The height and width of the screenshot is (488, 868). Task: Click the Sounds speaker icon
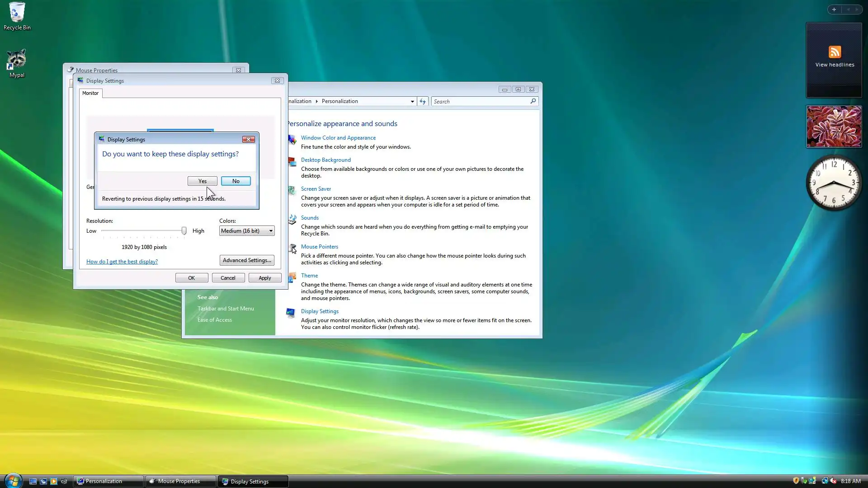click(292, 220)
